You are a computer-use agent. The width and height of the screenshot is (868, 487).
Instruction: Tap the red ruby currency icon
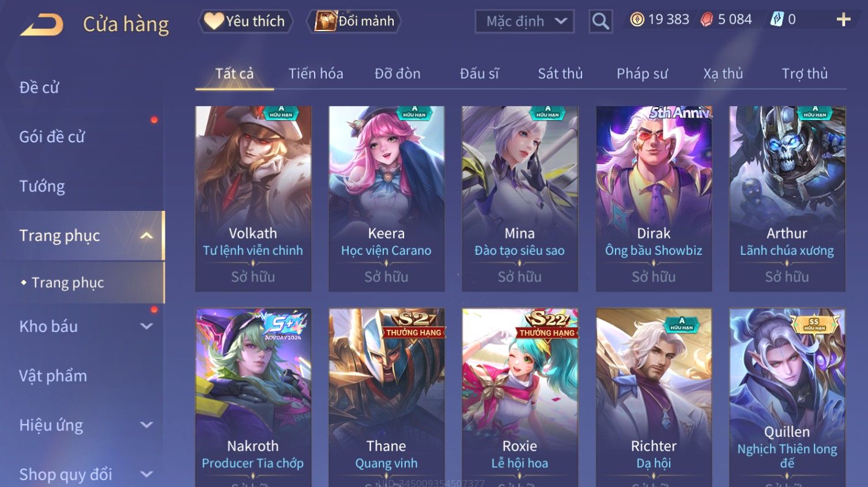(707, 20)
